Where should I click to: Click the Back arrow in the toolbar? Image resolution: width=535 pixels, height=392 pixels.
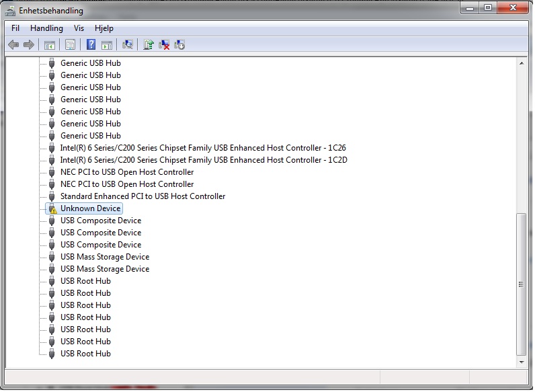tap(13, 45)
